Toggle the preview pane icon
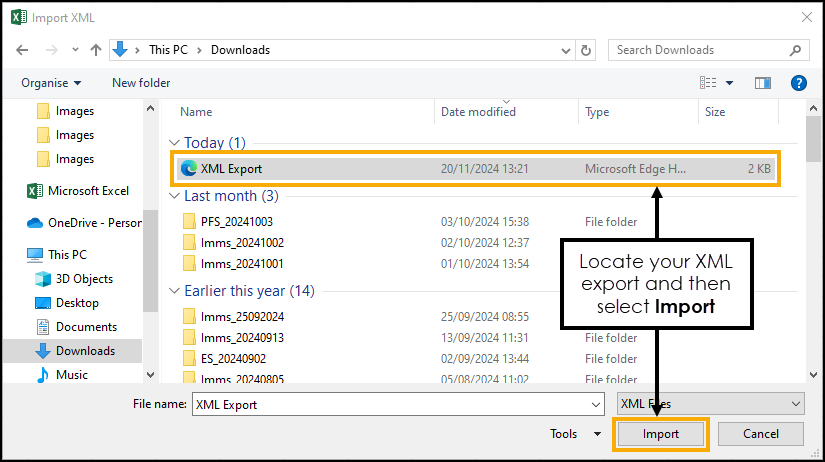Viewport: 825px width, 462px height. pos(763,83)
